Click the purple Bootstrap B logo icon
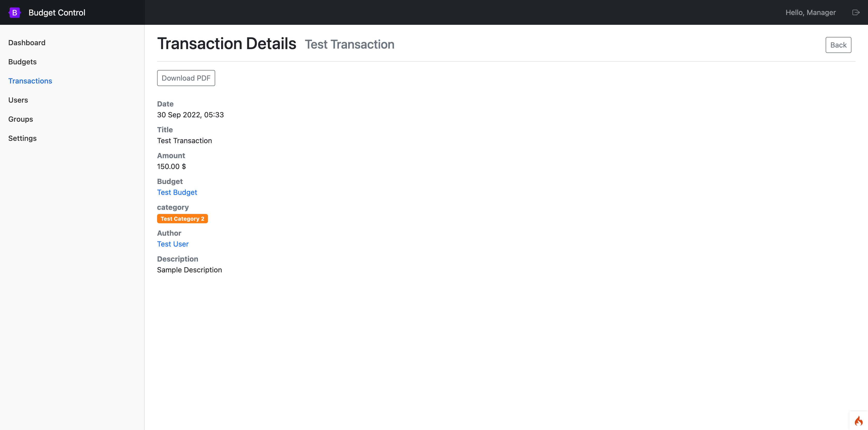Screen dimensions: 868x430 14,12
